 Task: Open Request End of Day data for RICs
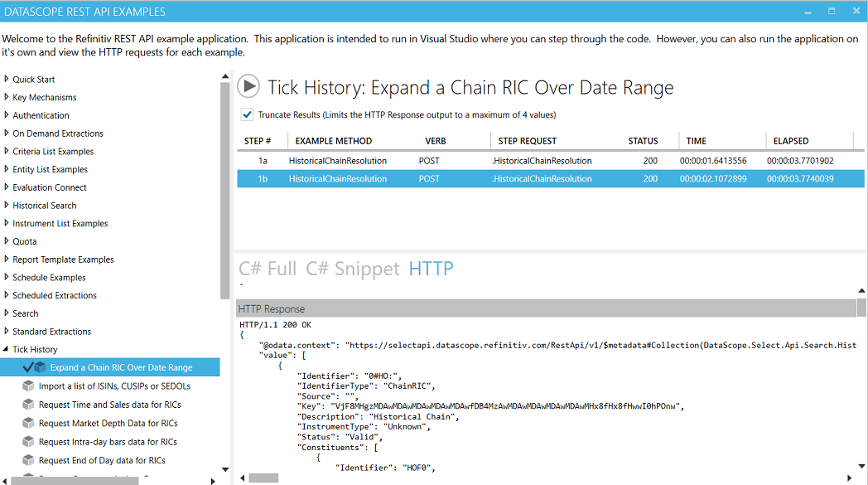pyautogui.click(x=102, y=460)
